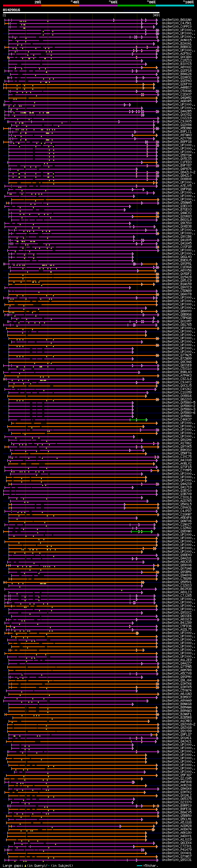The image size is (197, 868).
Task: Click the green alignment bar for C4KK37
Action: (x=139, y=419)
